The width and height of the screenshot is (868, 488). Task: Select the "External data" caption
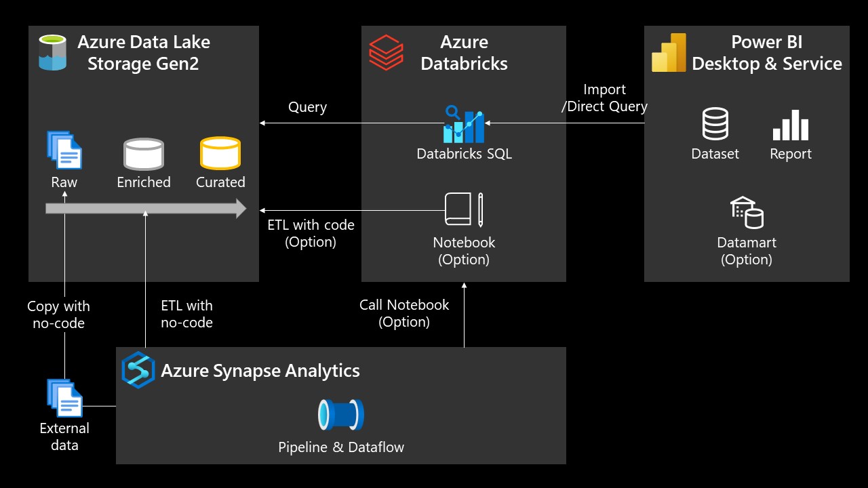click(x=64, y=436)
